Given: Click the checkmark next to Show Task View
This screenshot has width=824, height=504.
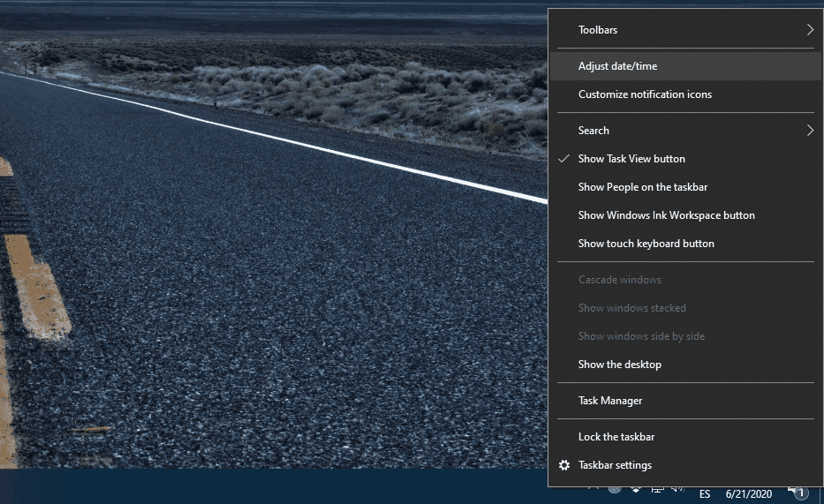Looking at the screenshot, I should pos(564,159).
